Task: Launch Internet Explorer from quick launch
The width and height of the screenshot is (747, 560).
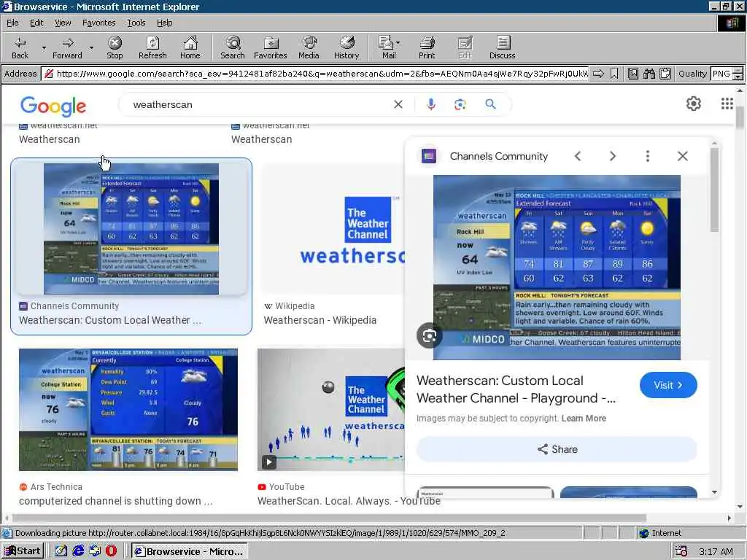Action: pyautogui.click(x=78, y=551)
